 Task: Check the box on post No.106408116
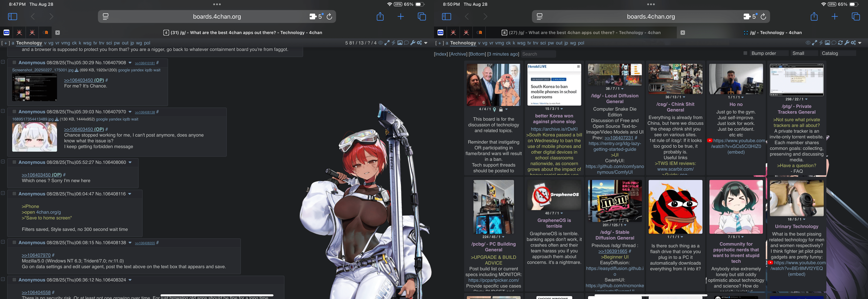pyautogui.click(x=15, y=194)
